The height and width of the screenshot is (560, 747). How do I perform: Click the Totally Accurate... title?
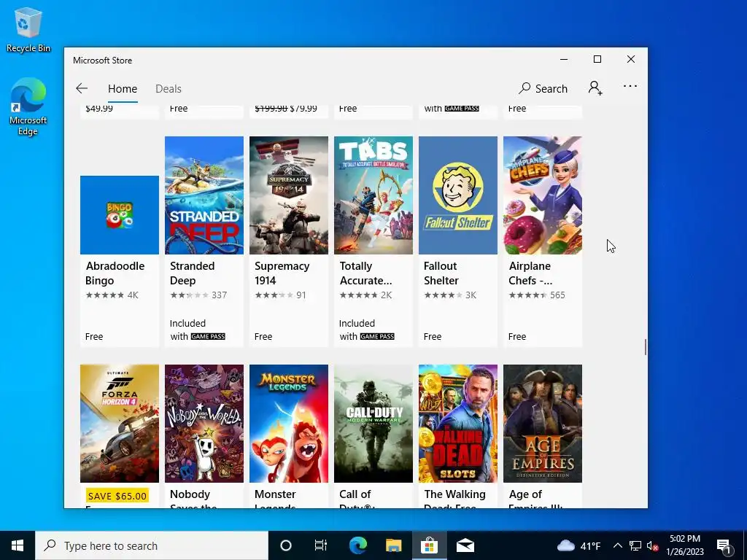pyautogui.click(x=366, y=273)
